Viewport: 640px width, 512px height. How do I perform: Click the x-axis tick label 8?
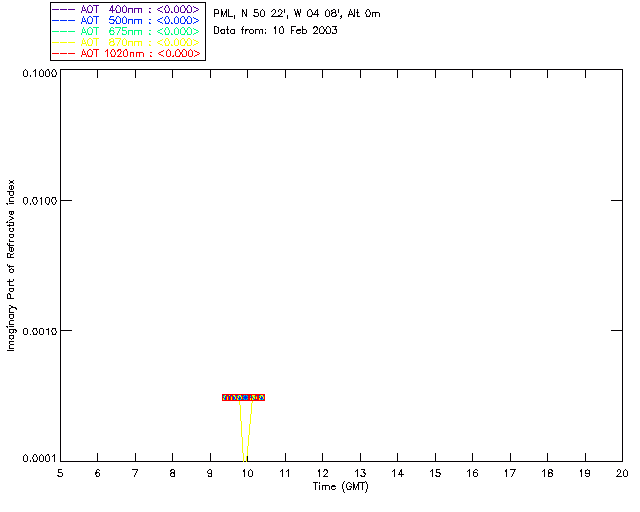[x=173, y=473]
